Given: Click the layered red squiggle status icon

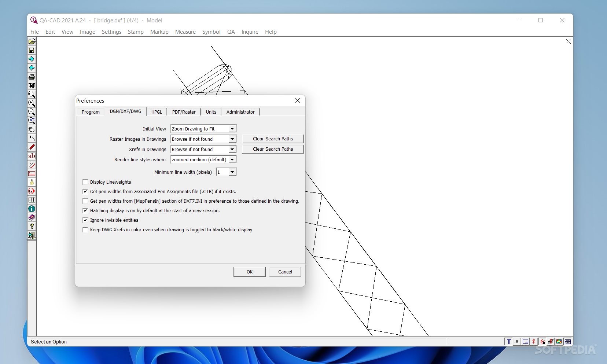Looking at the screenshot, I should click(551, 342).
